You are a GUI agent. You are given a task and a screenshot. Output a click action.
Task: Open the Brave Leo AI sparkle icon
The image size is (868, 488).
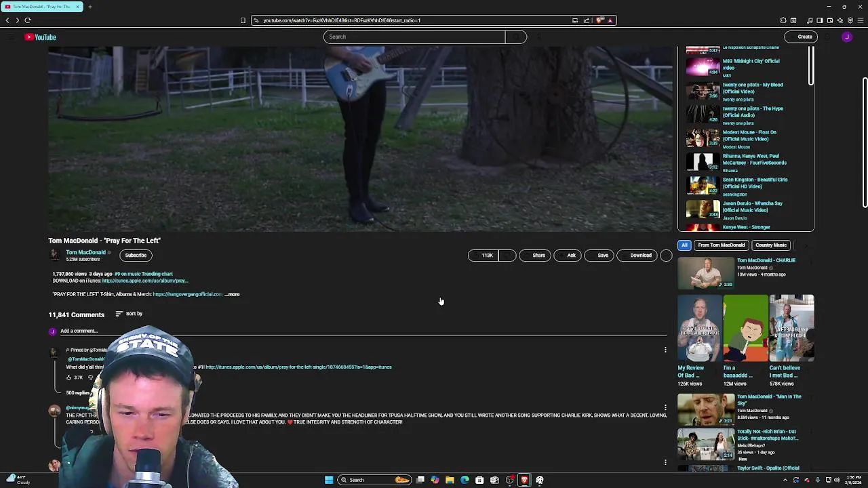(x=840, y=20)
